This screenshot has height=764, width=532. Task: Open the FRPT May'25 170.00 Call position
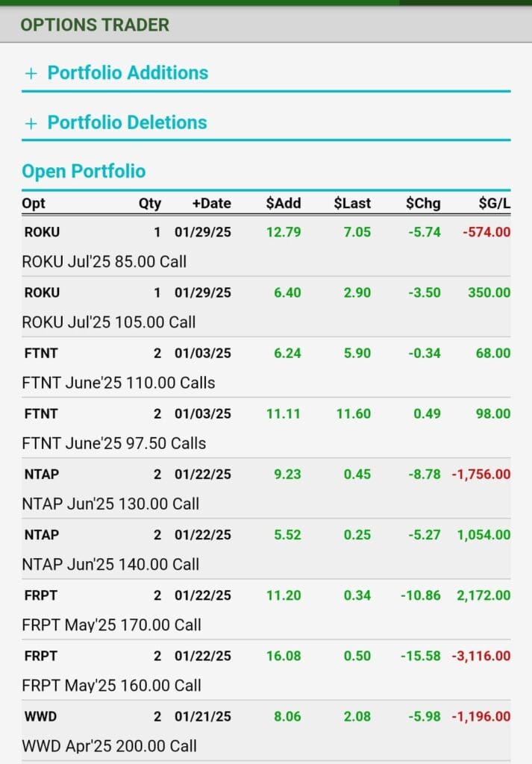[x=111, y=624]
